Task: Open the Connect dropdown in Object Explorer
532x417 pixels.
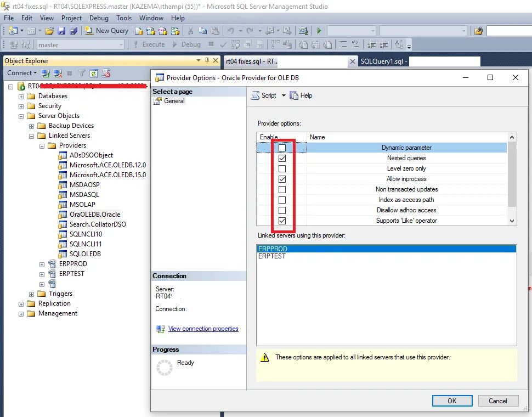Action: pos(22,73)
